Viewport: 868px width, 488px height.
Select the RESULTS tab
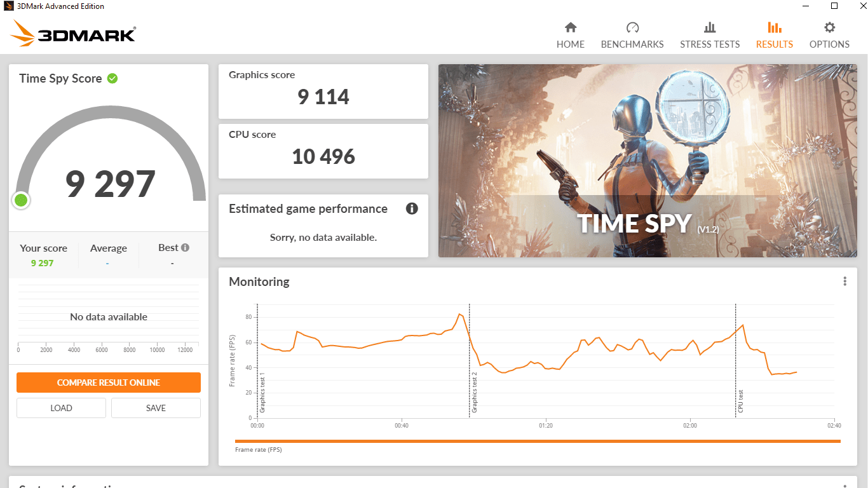coord(775,35)
